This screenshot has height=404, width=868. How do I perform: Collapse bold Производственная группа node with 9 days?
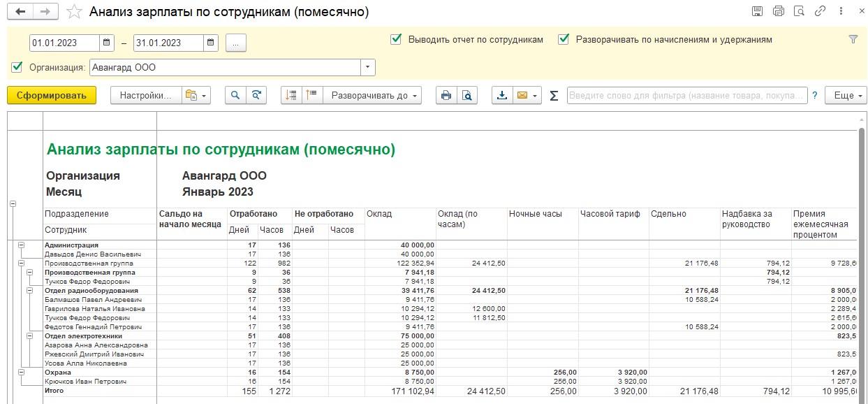[x=30, y=272]
